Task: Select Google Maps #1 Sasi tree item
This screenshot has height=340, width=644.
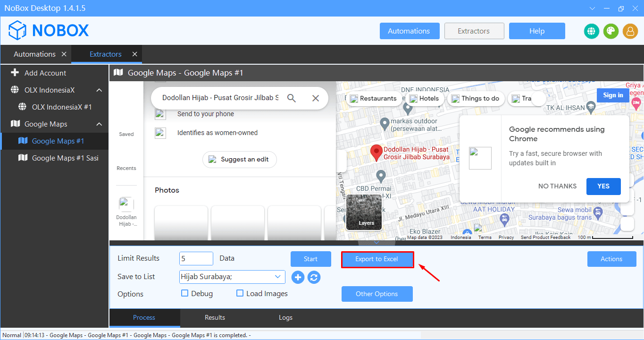Action: tap(65, 158)
